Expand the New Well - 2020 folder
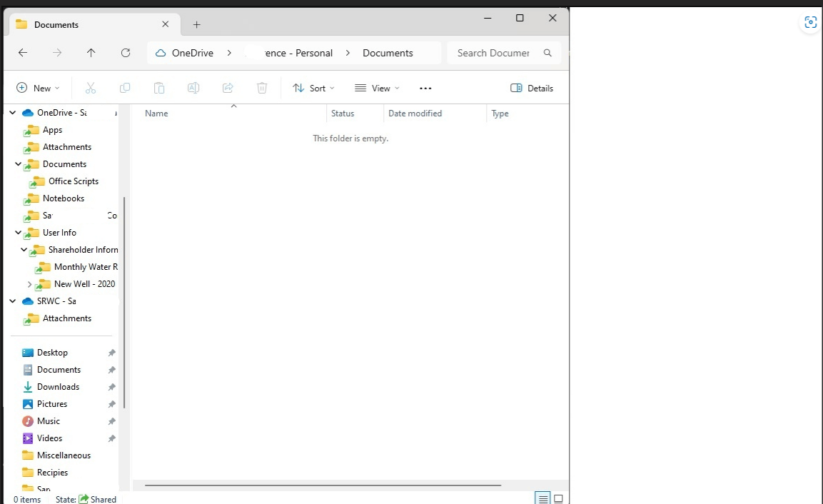The width and height of the screenshot is (823, 504). [x=29, y=283]
